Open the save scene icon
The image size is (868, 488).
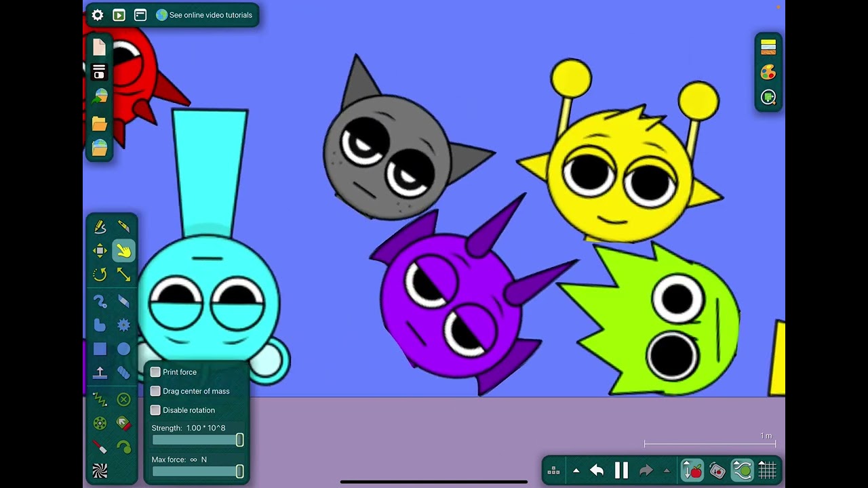(x=100, y=72)
